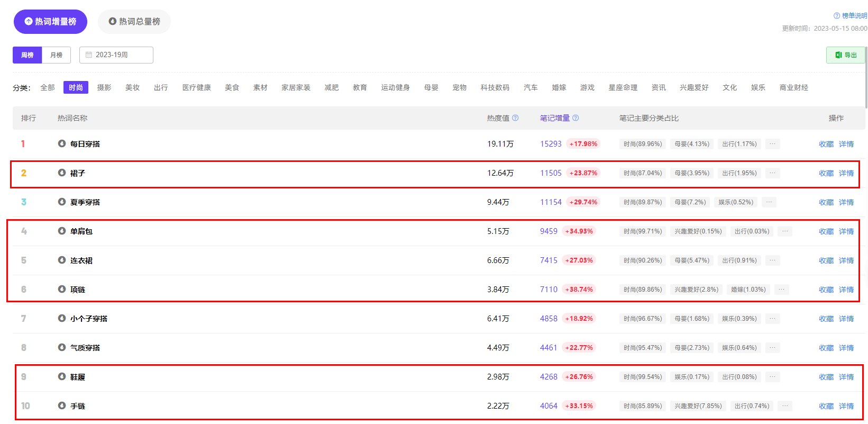The width and height of the screenshot is (868, 424).
Task: Click the 兴趣爱好(7.85%) tag in 手链 row
Action: pyautogui.click(x=698, y=406)
